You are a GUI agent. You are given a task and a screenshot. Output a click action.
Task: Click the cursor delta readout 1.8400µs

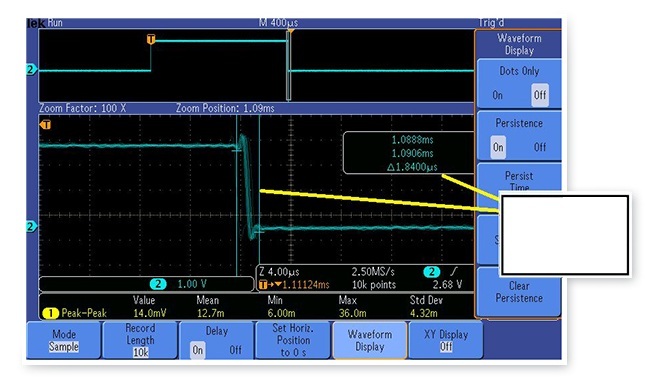(x=412, y=167)
